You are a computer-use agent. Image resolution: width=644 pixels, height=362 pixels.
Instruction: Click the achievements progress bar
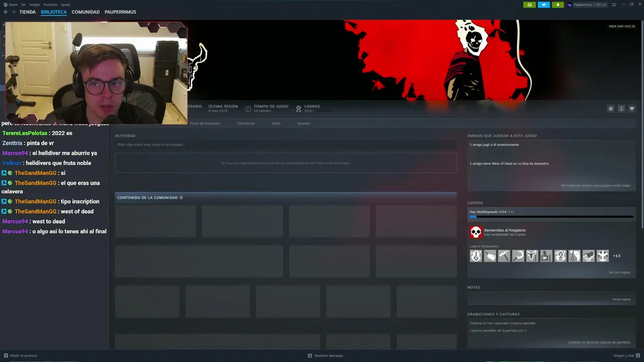551,217
